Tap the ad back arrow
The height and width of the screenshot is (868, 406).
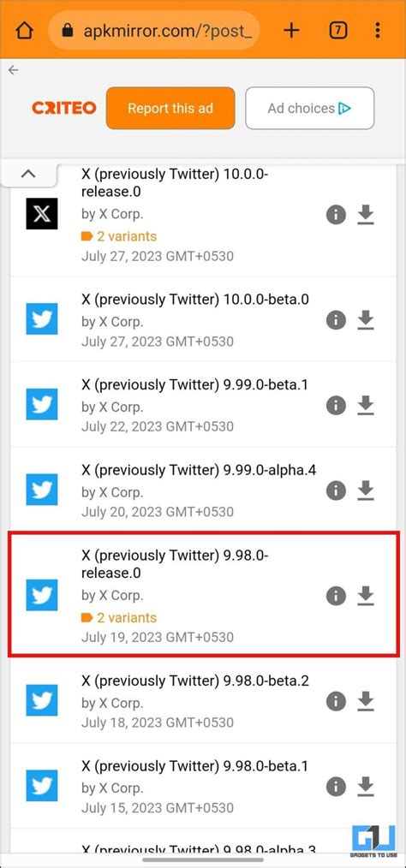coord(14,70)
